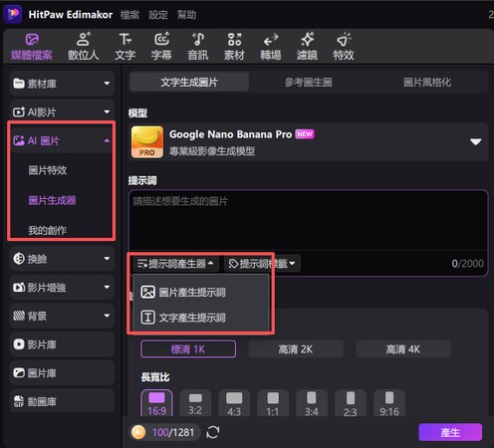494x448 pixels.
Task: Click the AI credits coin icon
Action: 138,432
